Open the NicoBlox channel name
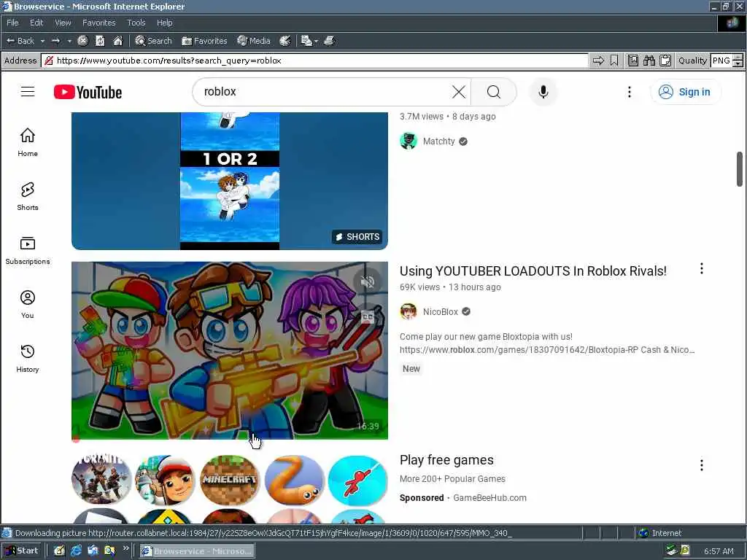 pos(440,312)
